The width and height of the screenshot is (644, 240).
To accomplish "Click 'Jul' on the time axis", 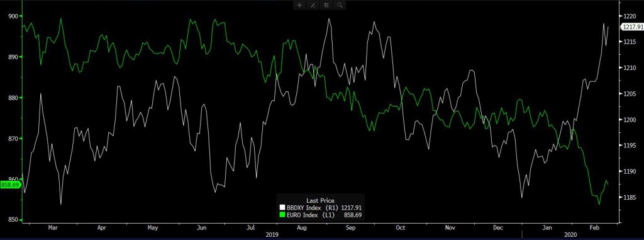I will tap(251, 227).
